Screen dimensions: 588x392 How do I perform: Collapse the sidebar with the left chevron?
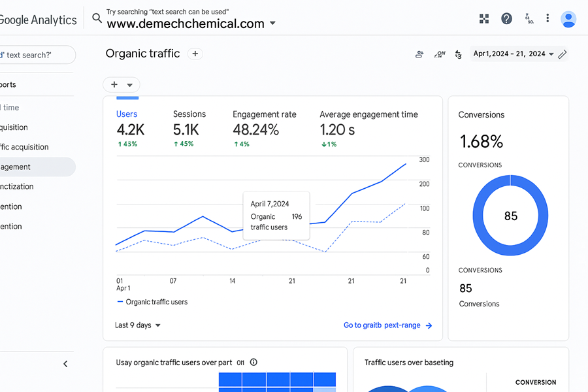pos(65,364)
